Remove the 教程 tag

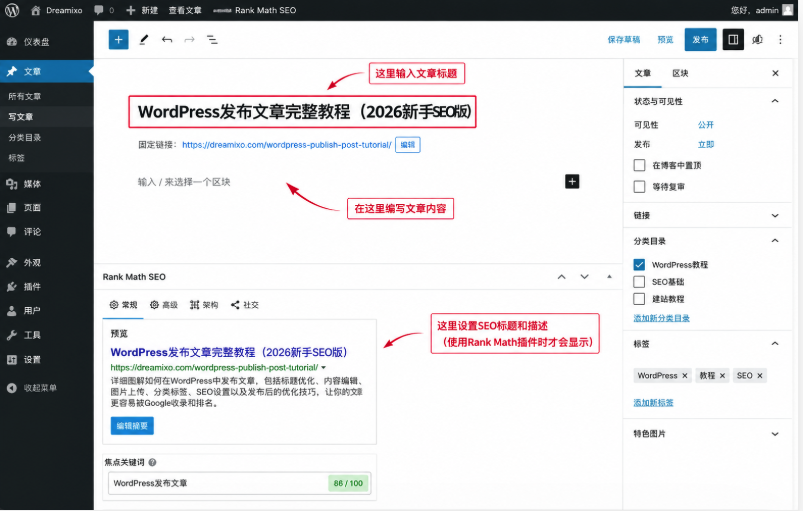(722, 376)
